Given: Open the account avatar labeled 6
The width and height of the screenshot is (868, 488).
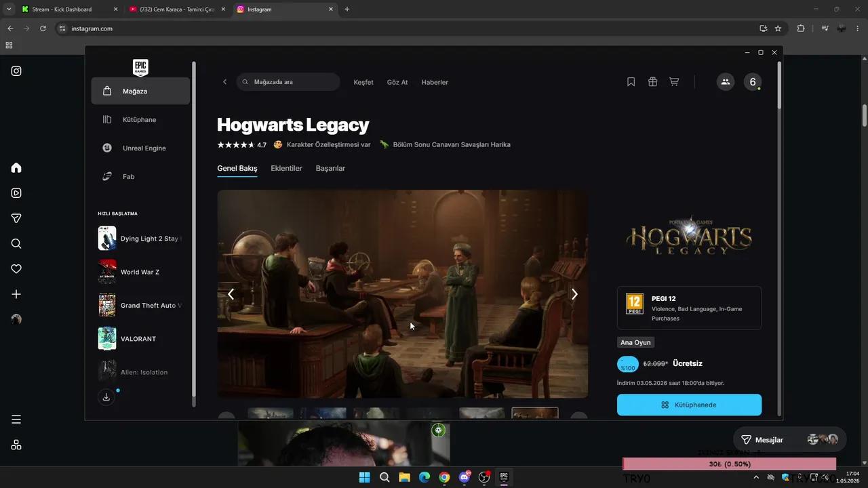Looking at the screenshot, I should tap(752, 82).
